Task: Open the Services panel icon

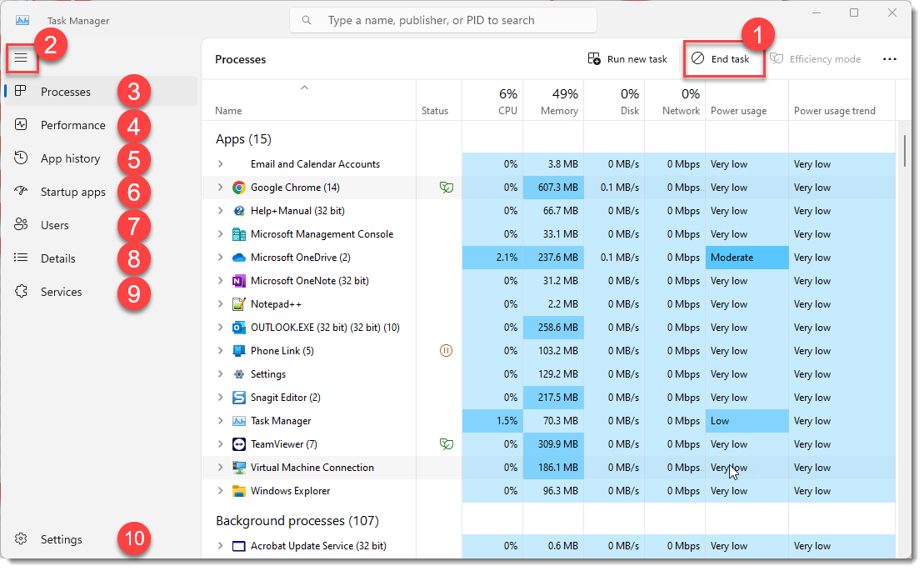Action: pos(20,291)
